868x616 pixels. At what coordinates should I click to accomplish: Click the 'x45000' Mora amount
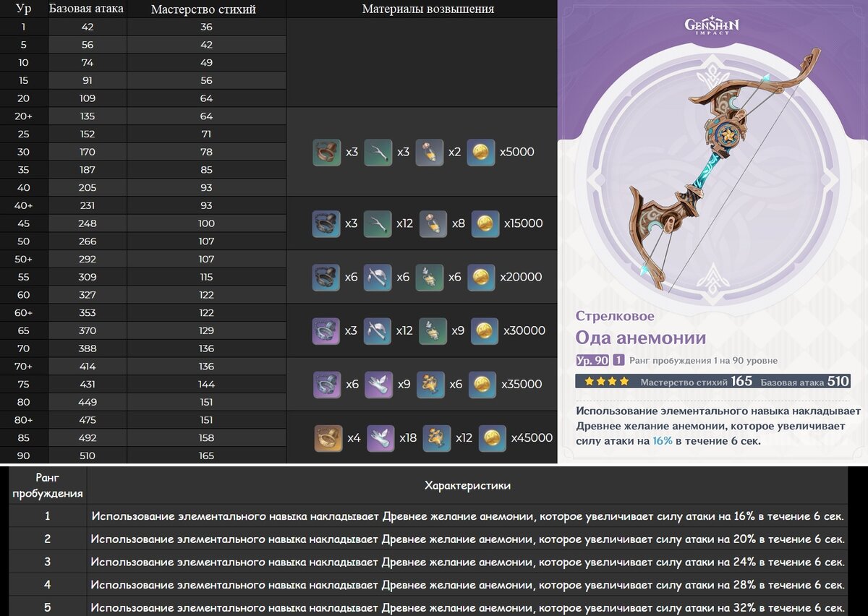tap(532, 437)
